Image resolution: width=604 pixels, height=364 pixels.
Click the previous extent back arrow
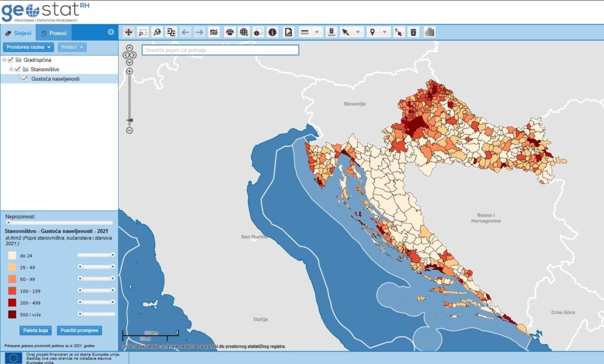point(185,32)
